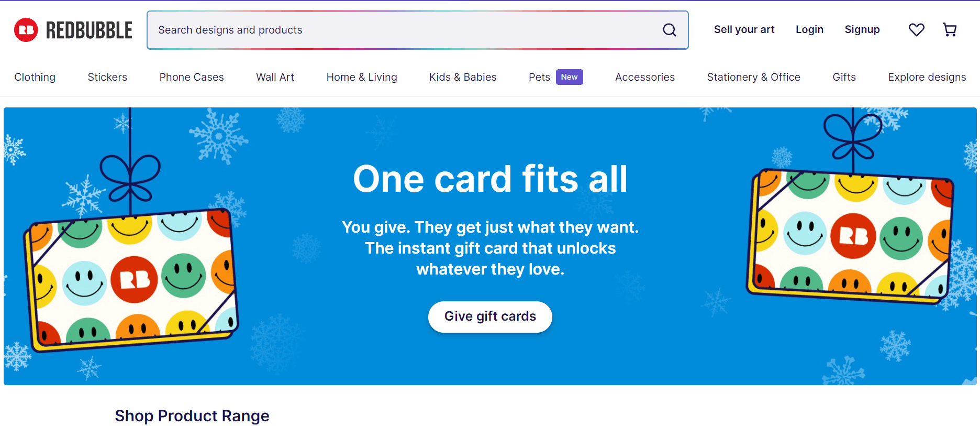This screenshot has width=980, height=426.
Task: Go to the Home & Living category
Action: click(x=362, y=77)
